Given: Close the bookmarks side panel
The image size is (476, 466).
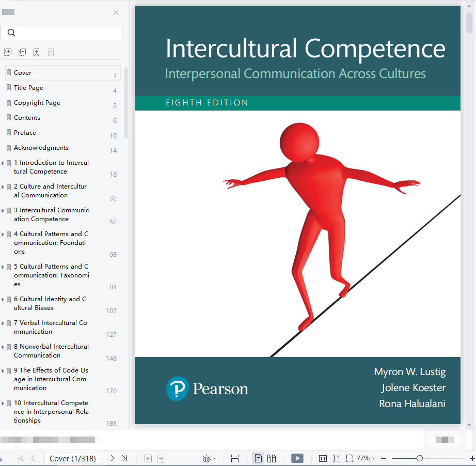Looking at the screenshot, I should pyautogui.click(x=116, y=12).
